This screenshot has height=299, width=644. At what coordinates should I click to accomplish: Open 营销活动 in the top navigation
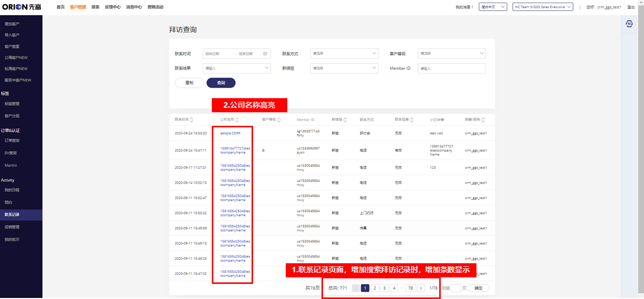(155, 7)
